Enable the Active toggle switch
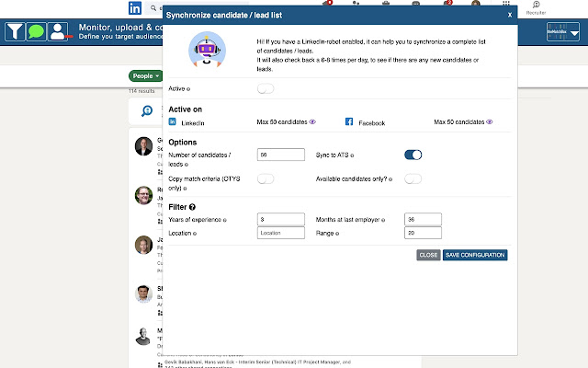588x368 pixels. 266,88
